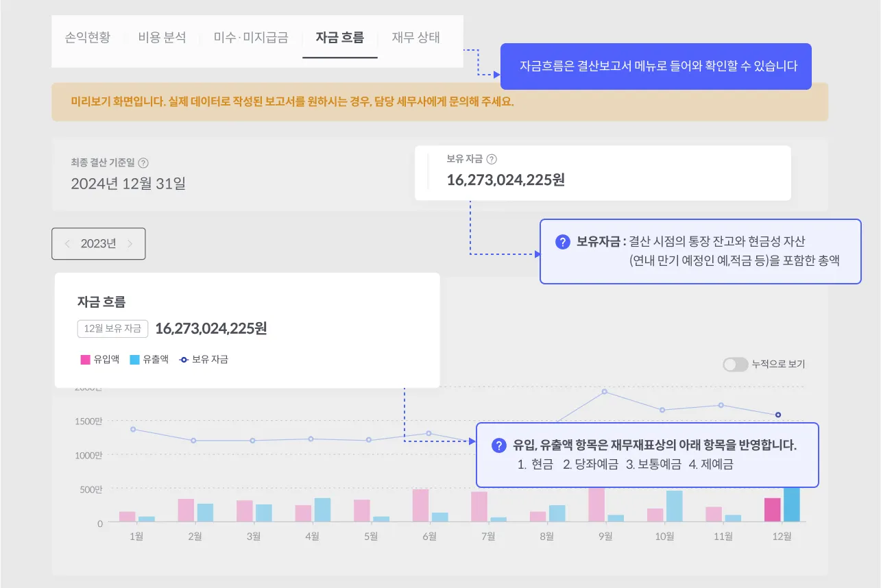Click question mark icon in 유입, 유출액 tooltip

point(499,445)
